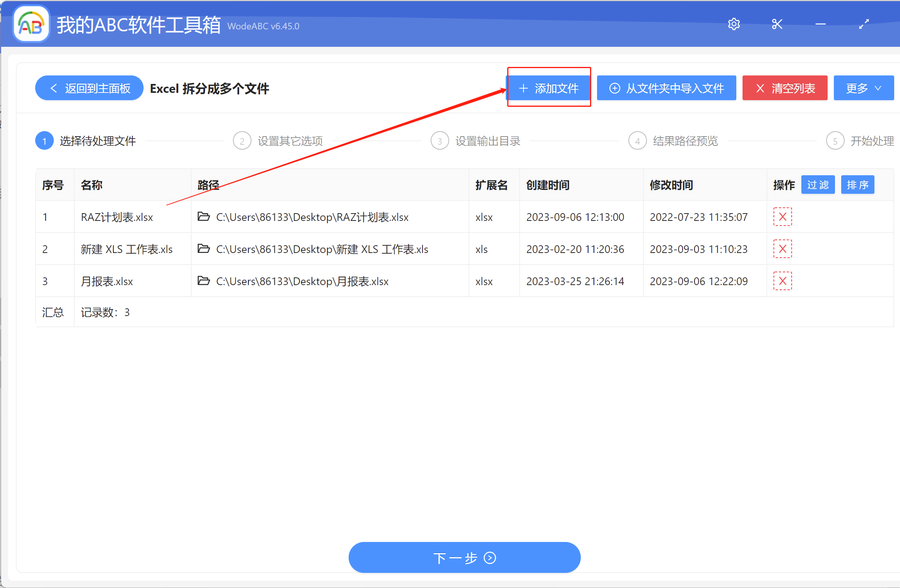The height and width of the screenshot is (588, 900).
Task: Clear the list with 清空列表
Action: click(x=785, y=88)
